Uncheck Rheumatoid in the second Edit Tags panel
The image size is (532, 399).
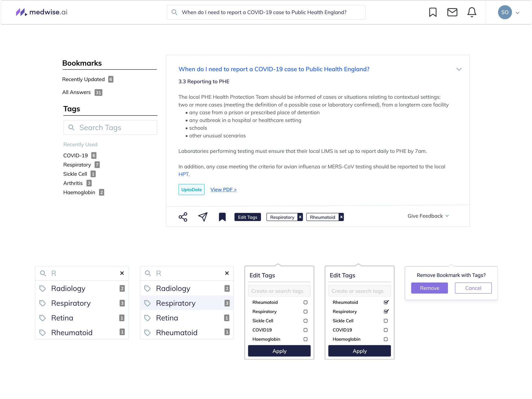pyautogui.click(x=386, y=302)
